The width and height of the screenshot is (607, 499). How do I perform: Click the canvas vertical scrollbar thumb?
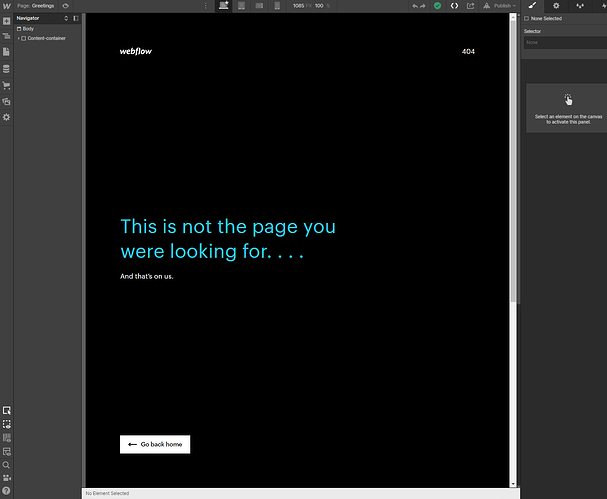pos(513,161)
